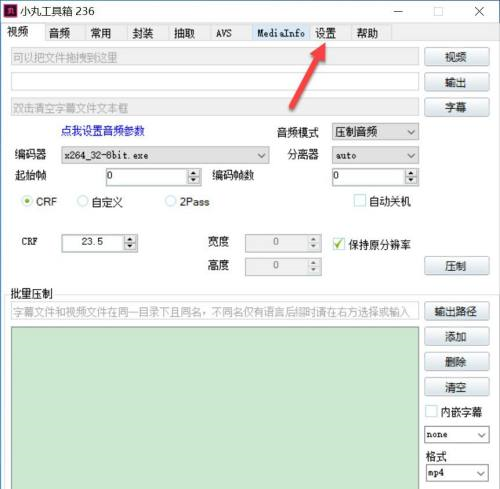500x489 pixels.
Task: Expand the 格式 mp4 format dropdown
Action: coord(457,473)
